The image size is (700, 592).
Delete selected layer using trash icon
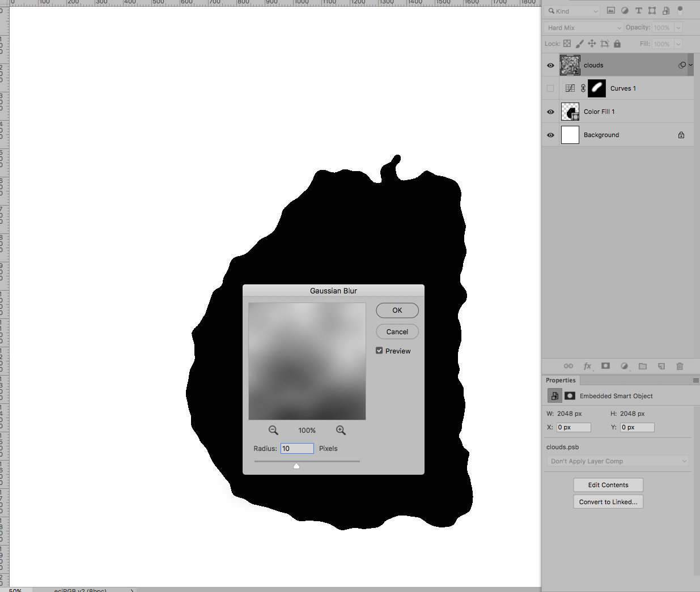680,366
